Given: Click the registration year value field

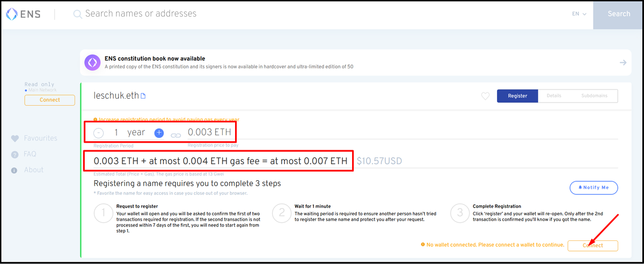Looking at the screenshot, I should pyautogui.click(x=129, y=133).
